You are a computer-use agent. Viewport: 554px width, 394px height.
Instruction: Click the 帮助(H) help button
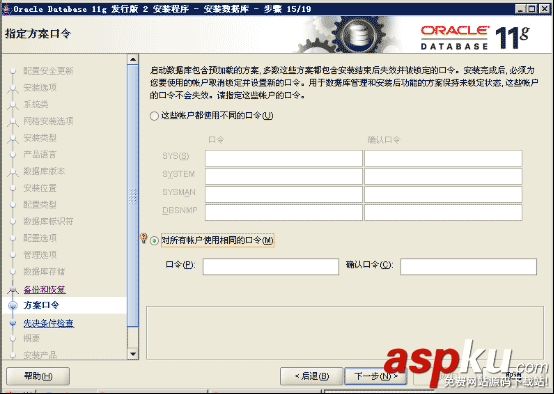tap(38, 376)
